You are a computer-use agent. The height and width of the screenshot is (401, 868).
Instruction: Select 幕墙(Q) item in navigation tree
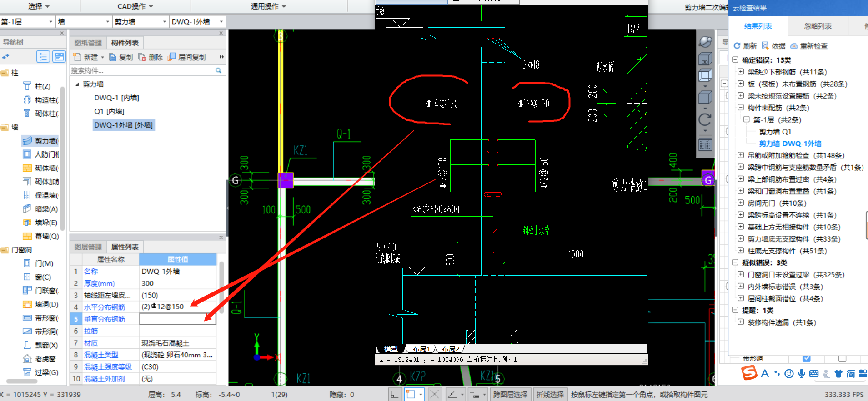point(41,236)
